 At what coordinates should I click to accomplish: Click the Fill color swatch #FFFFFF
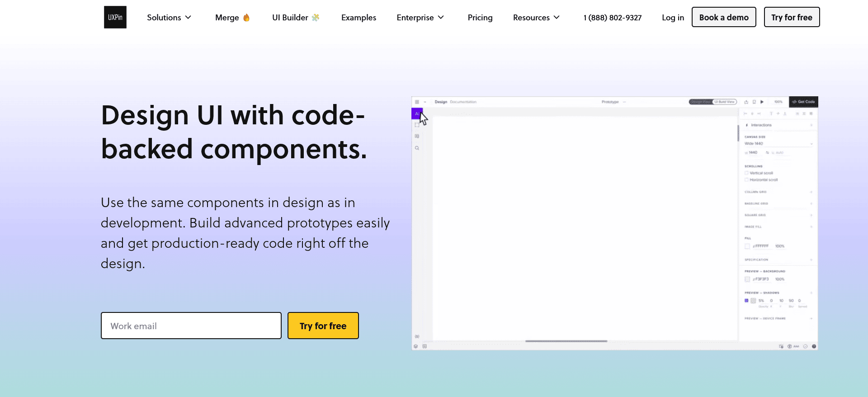[x=747, y=246]
